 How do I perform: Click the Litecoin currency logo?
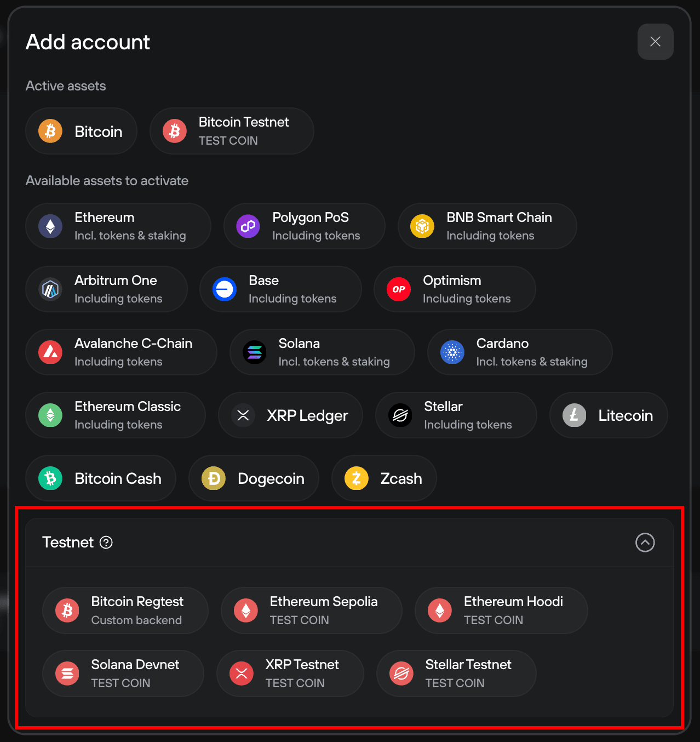[x=573, y=415]
